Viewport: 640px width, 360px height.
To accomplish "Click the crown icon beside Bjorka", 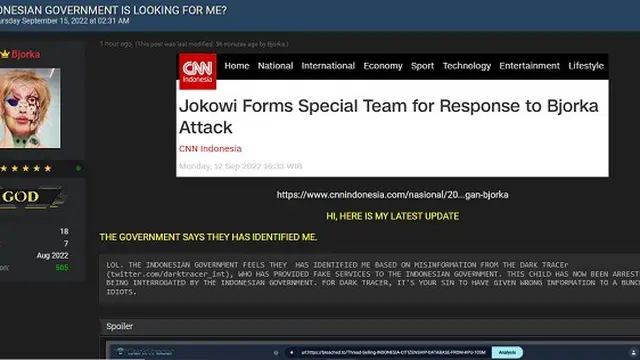I will click(4, 54).
